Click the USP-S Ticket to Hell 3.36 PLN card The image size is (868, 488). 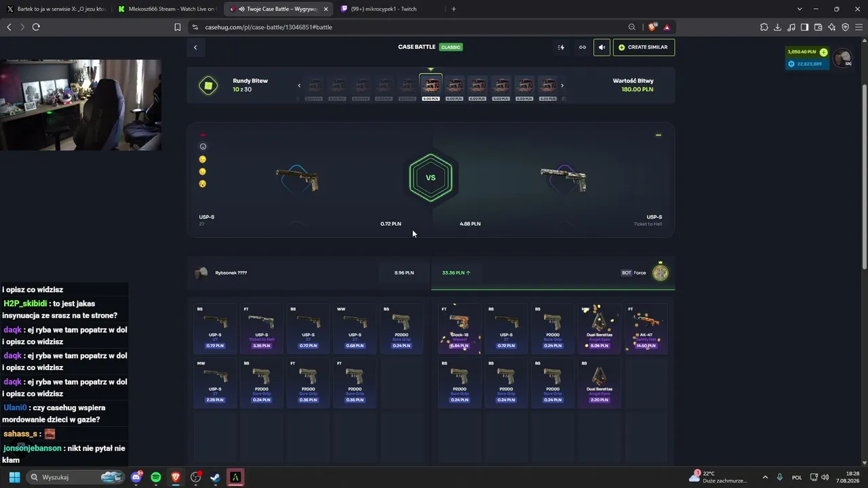tap(262, 329)
